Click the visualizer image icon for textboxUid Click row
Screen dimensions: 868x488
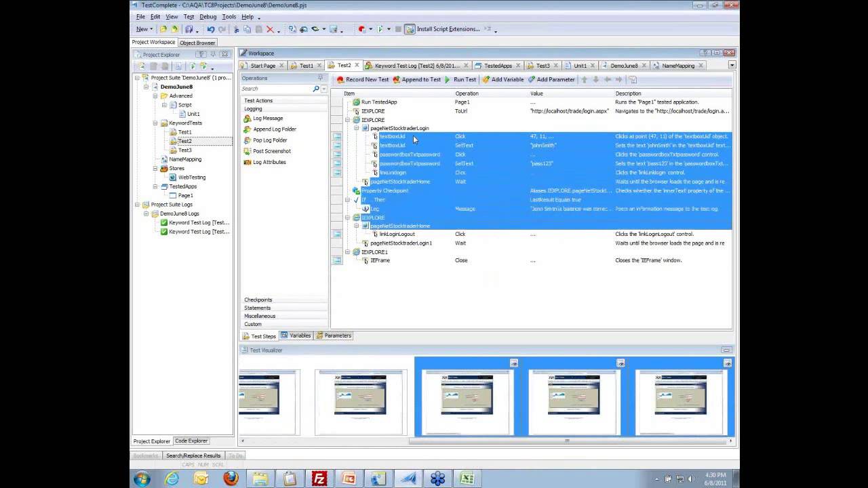pos(337,136)
